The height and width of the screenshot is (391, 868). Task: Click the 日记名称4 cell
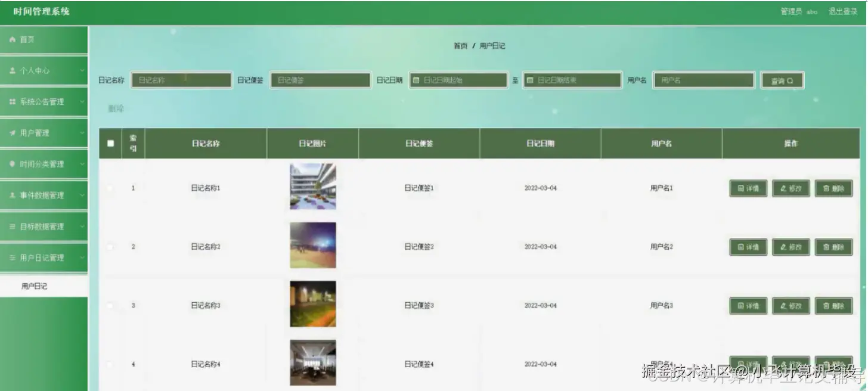click(206, 364)
